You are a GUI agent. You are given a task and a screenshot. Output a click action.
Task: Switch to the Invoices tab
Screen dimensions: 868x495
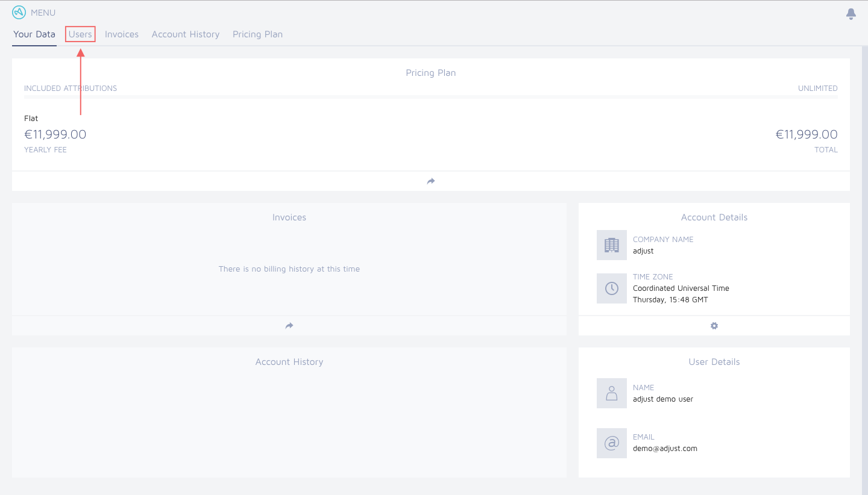(121, 34)
